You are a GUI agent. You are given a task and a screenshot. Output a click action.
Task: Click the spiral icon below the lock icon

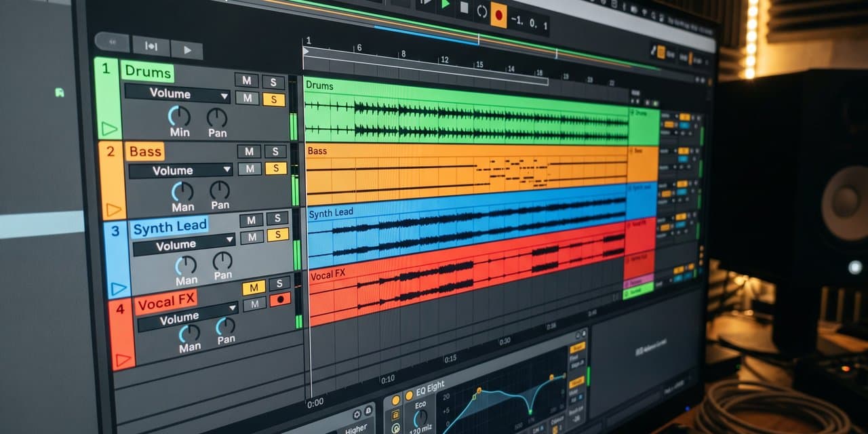click(395, 429)
